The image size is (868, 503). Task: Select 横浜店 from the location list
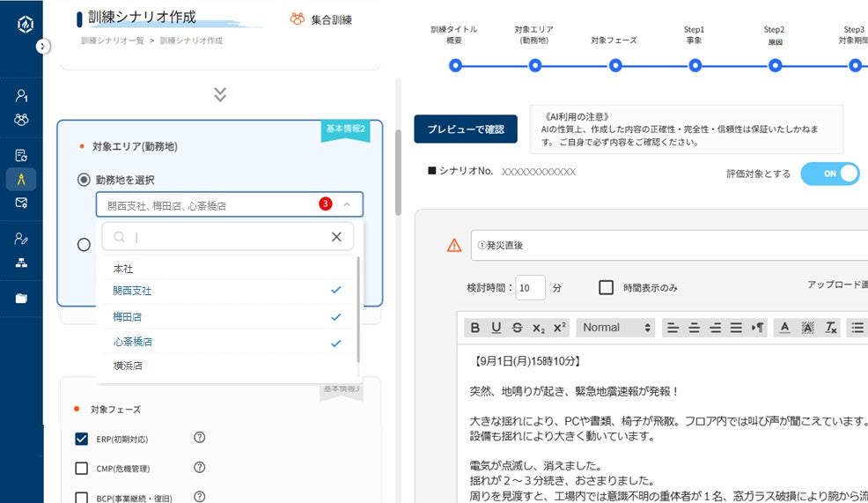(128, 366)
